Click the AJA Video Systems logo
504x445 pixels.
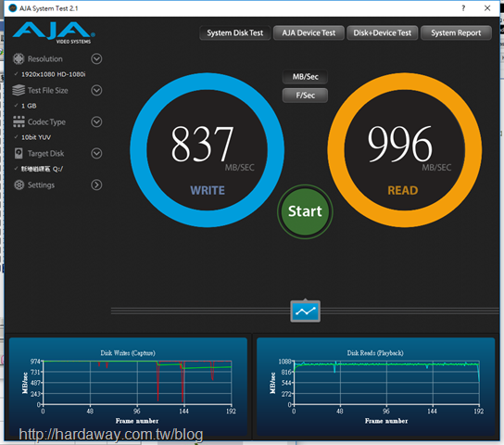coord(54,32)
